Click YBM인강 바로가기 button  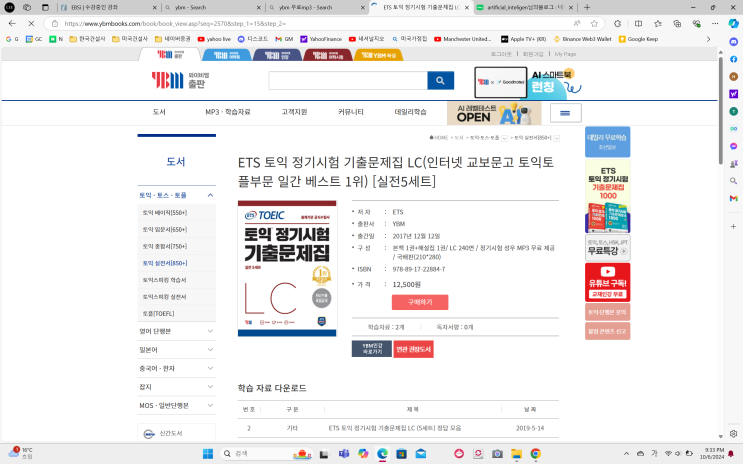pos(372,349)
